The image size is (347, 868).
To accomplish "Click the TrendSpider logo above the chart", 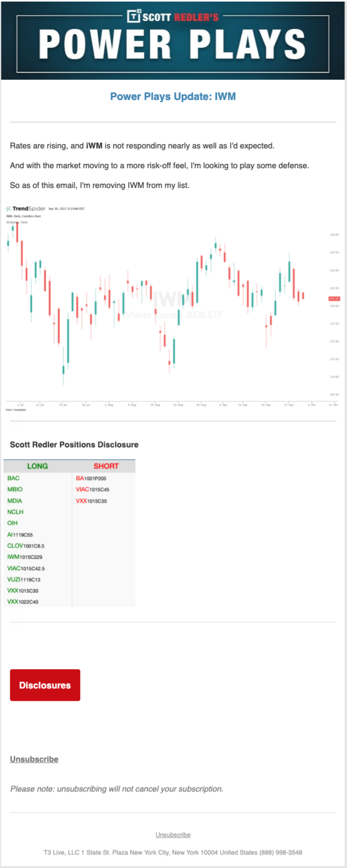I will pos(26,209).
